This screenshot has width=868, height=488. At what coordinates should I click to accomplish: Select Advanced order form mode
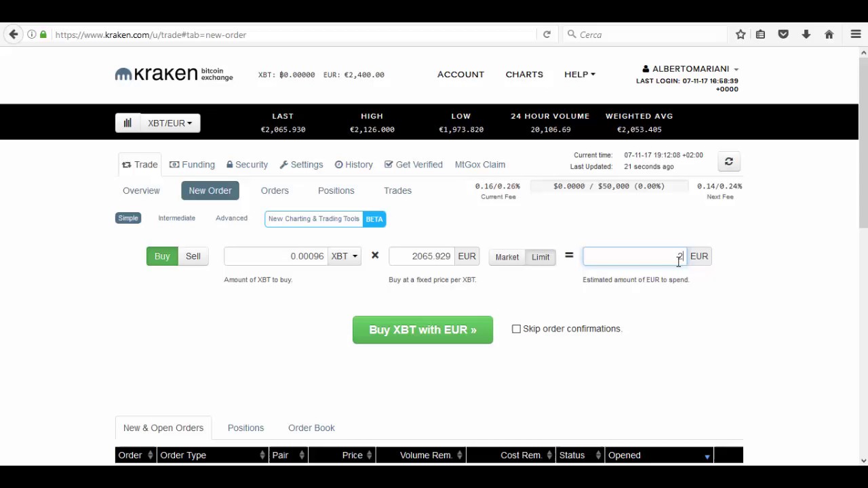tap(231, 218)
